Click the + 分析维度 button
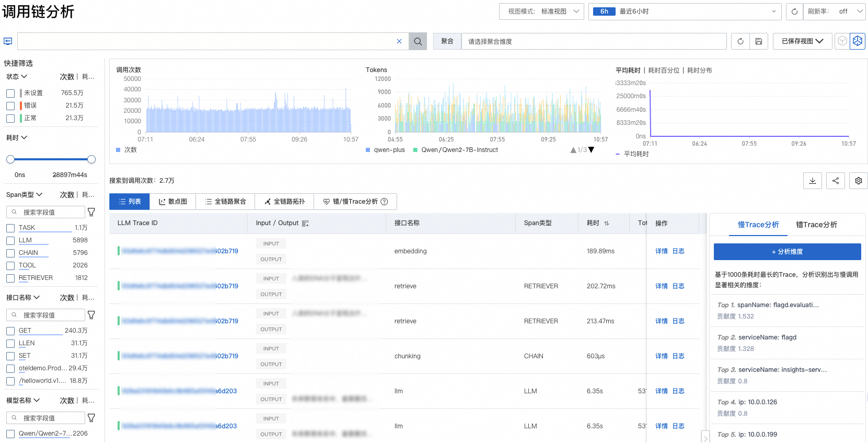Viewport: 868px width, 445px height. click(x=788, y=252)
